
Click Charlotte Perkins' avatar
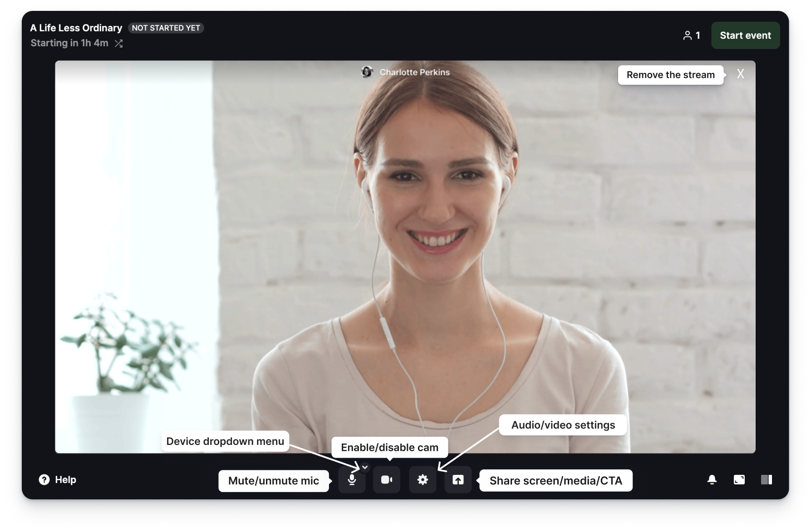(367, 72)
